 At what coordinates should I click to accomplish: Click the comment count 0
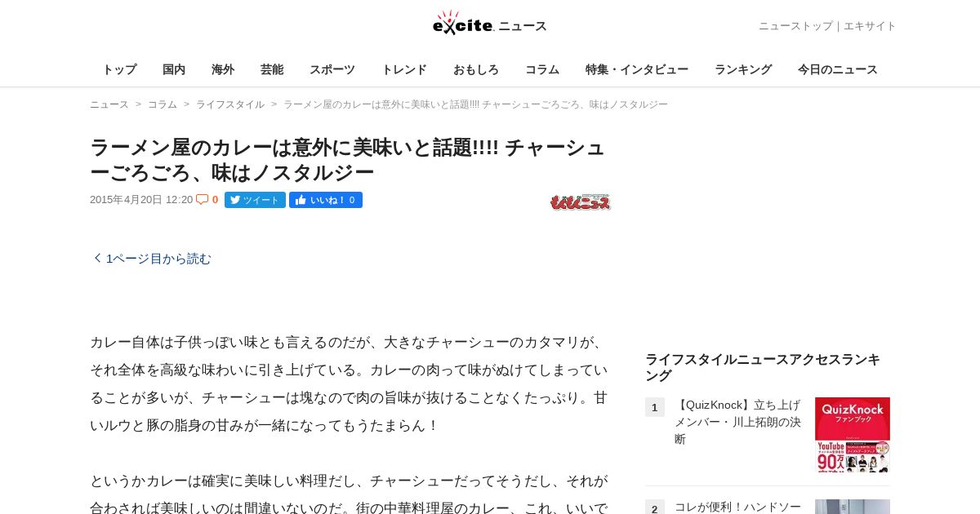[215, 200]
